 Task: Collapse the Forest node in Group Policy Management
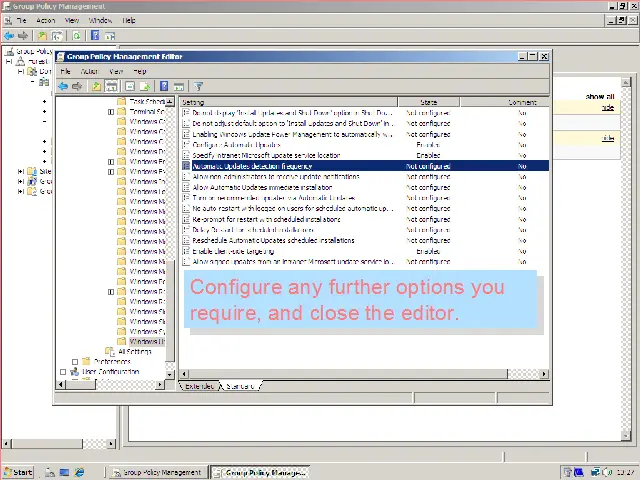pos(9,62)
